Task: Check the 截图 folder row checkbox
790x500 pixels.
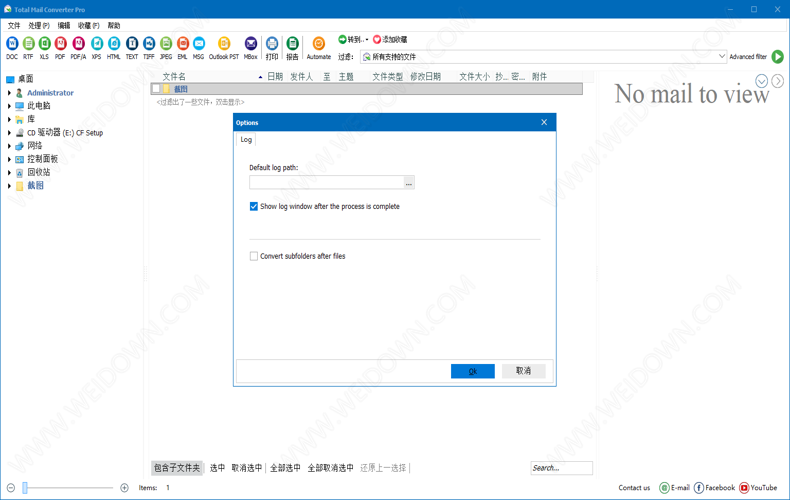Action: click(156, 89)
